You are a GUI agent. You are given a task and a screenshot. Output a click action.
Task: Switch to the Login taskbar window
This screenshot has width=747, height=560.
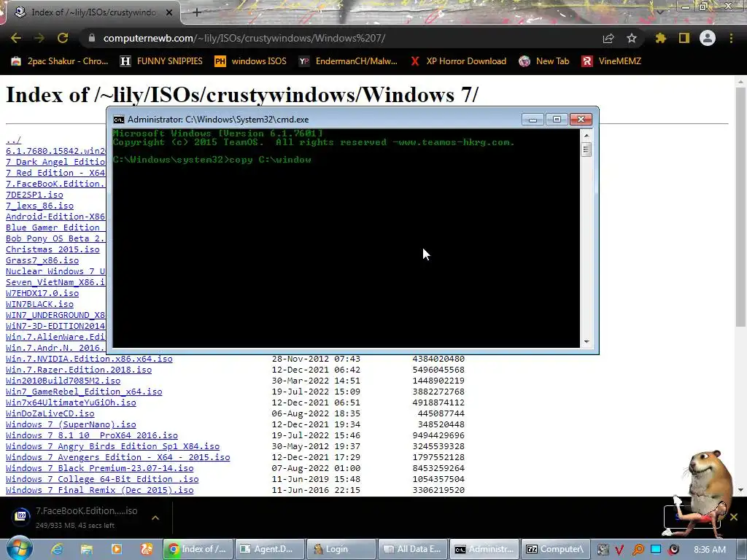341,549
